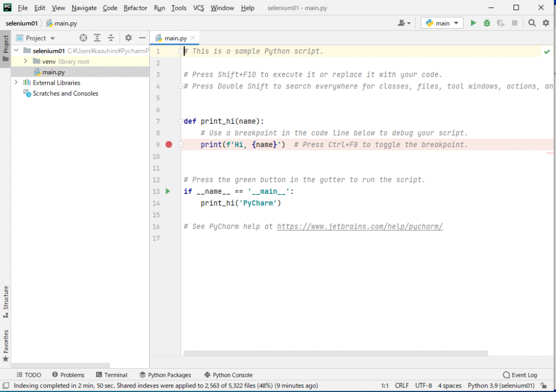Expand External Libraries node
Image resolution: width=556 pixels, height=392 pixels.
click(16, 83)
